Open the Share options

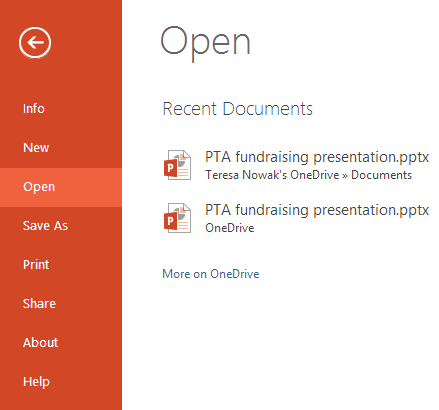click(x=39, y=304)
